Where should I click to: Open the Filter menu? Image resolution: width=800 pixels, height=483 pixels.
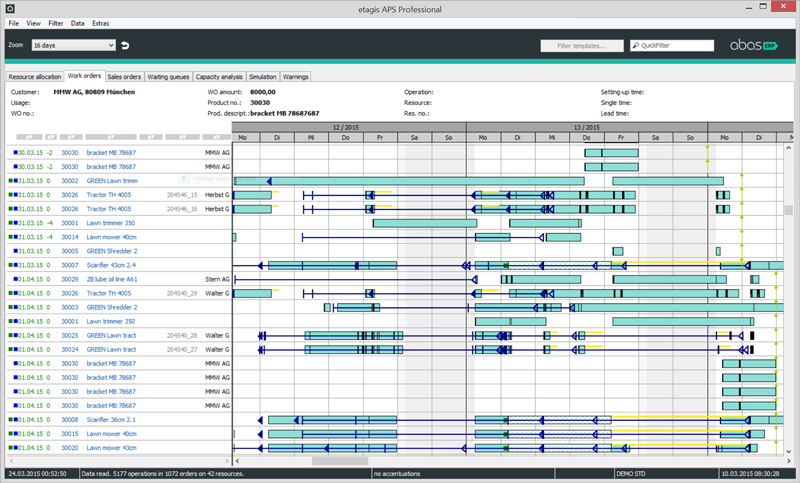pyautogui.click(x=55, y=22)
